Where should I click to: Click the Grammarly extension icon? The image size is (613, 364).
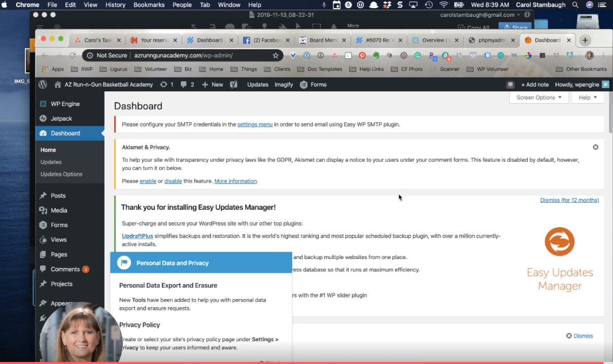(418, 55)
